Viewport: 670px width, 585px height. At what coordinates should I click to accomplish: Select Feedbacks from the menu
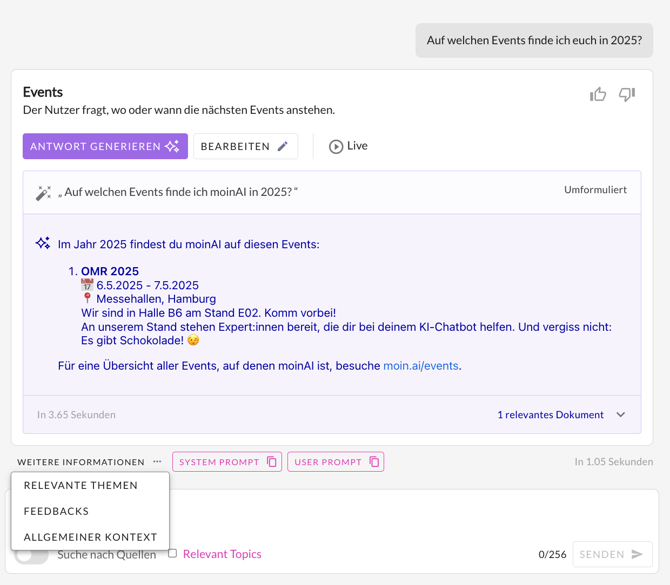[x=57, y=511]
